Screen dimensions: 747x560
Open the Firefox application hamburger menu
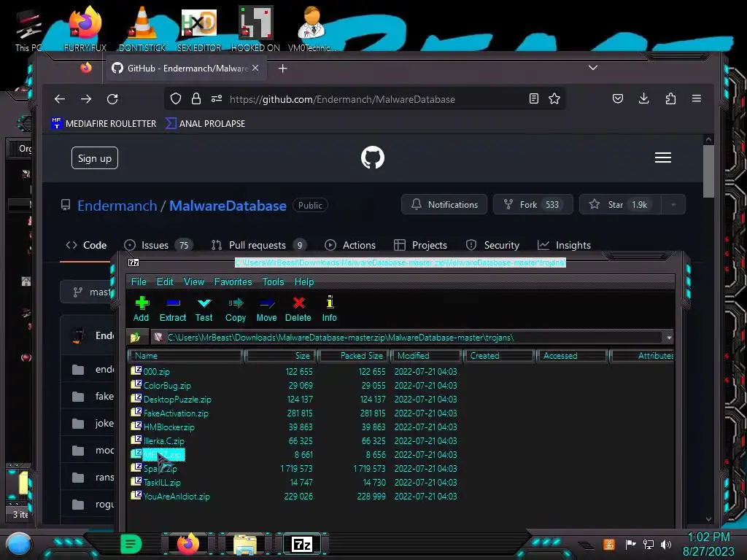click(x=697, y=98)
